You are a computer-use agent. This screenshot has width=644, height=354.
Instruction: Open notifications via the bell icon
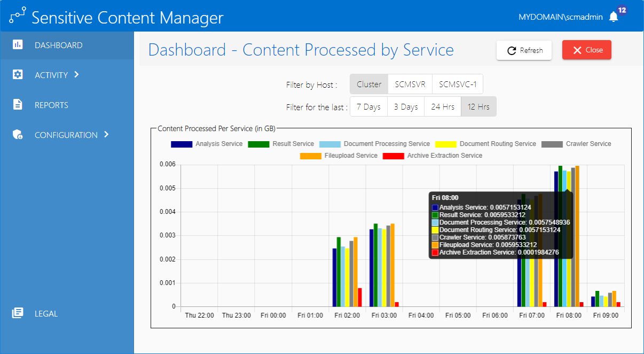tap(614, 17)
